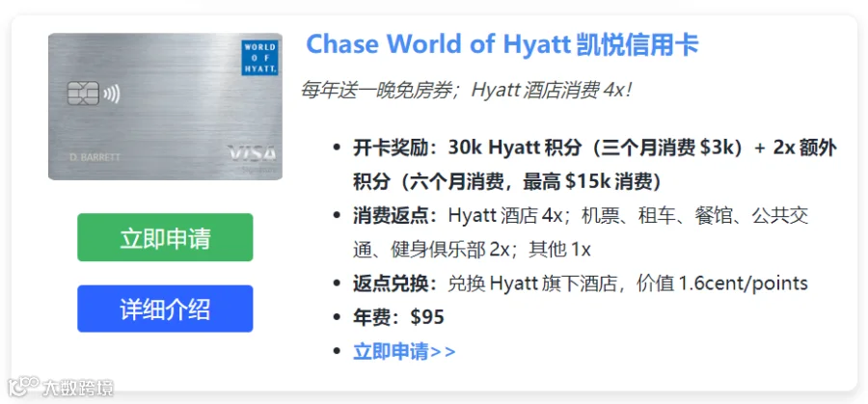Click the World of Hyatt logo on card
Screen dimensions: 868x404
coord(259,58)
